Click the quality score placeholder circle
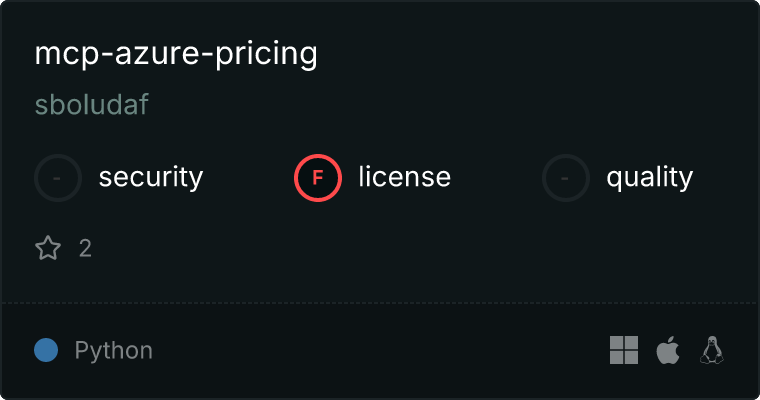This screenshot has width=760, height=400. click(x=566, y=178)
